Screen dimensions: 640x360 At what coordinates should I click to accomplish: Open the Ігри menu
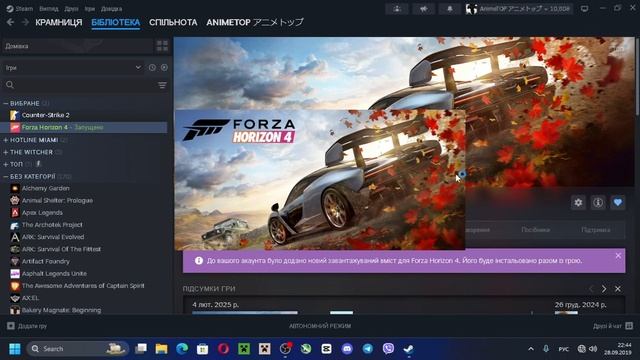click(90, 9)
